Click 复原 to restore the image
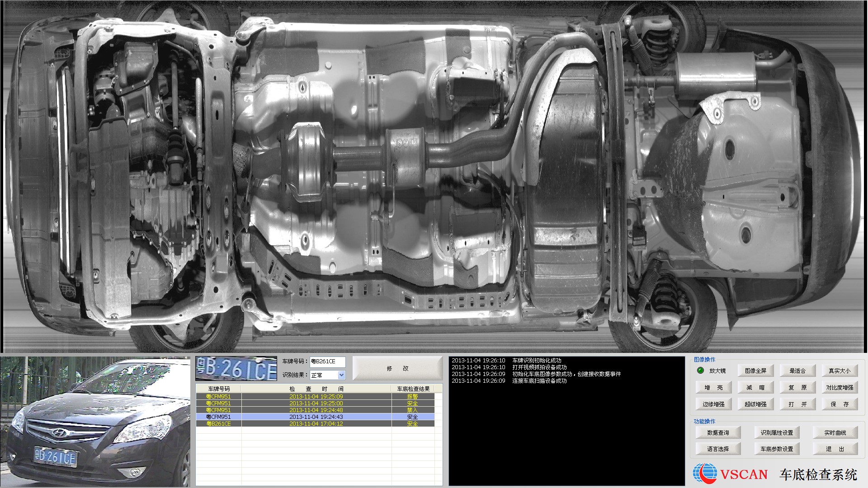Viewport: 868px width, 488px height. point(797,387)
